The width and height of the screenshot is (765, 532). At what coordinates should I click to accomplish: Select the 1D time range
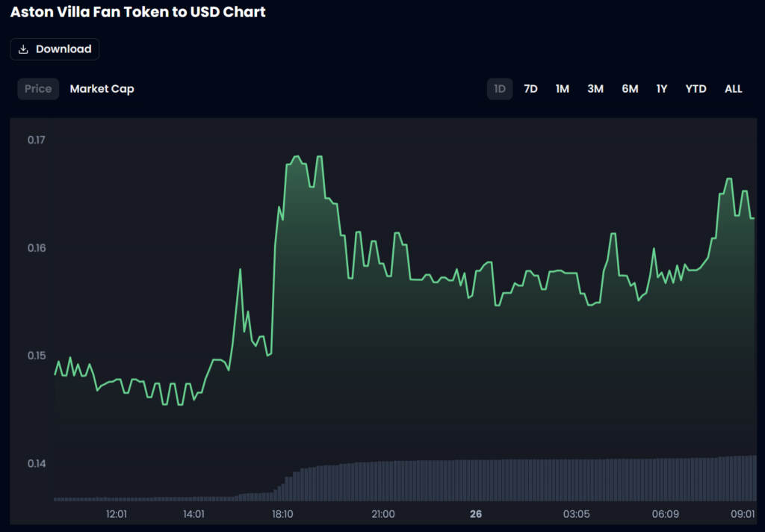pyautogui.click(x=500, y=89)
